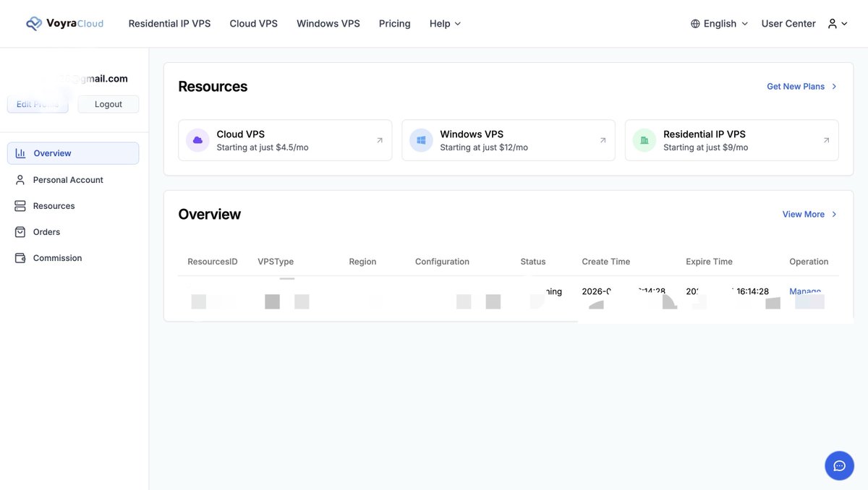Select Overview in the sidebar
868x490 pixels.
pos(73,153)
